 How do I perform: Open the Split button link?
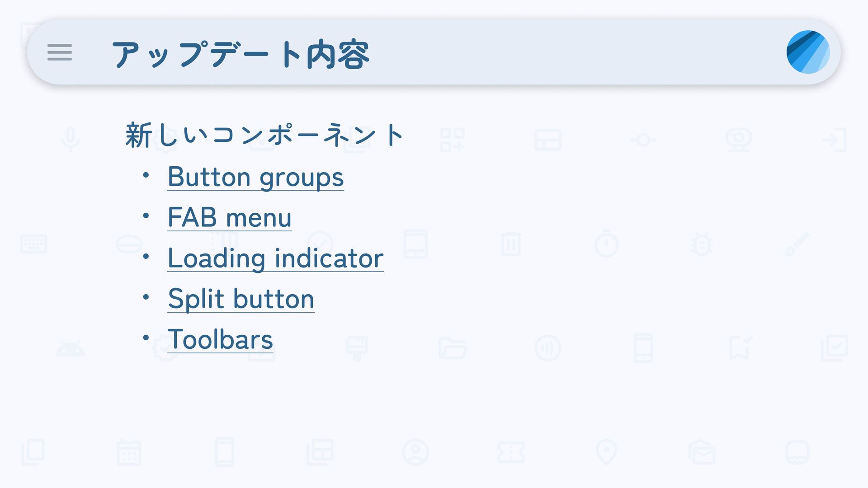(x=241, y=299)
